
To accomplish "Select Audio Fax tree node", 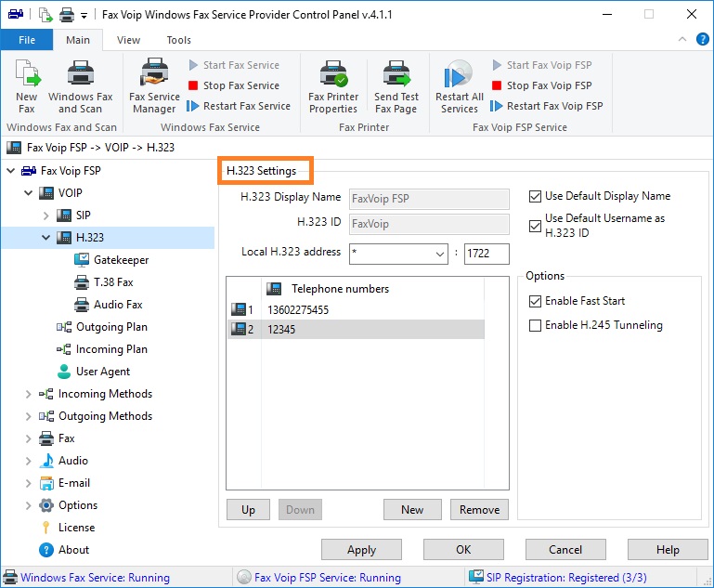I will click(x=109, y=305).
